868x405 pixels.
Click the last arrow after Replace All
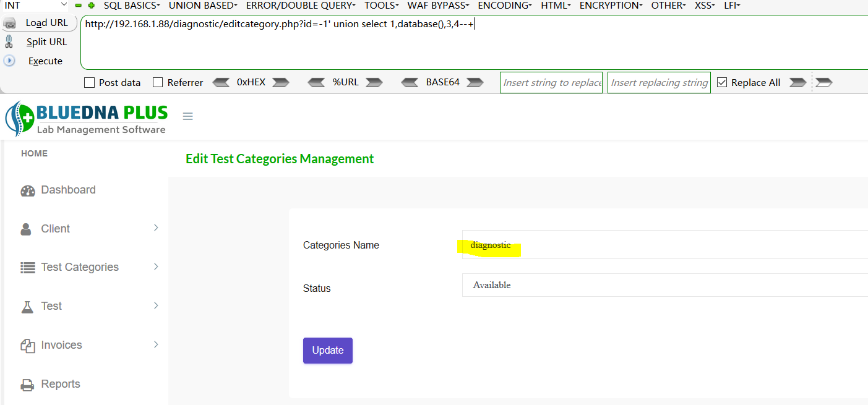click(824, 82)
